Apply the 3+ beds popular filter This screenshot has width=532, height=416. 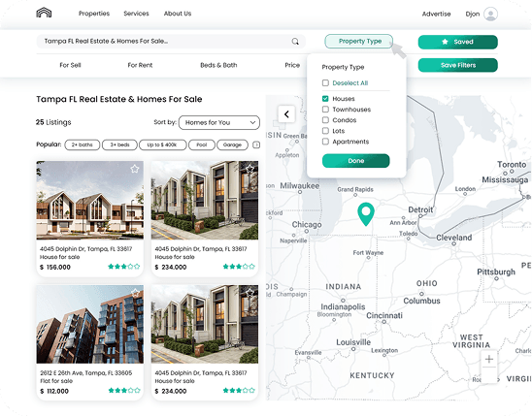119,144
